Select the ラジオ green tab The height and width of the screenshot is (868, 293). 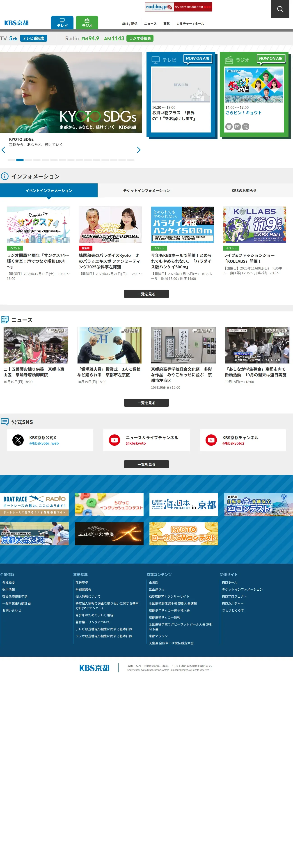pyautogui.click(x=87, y=23)
